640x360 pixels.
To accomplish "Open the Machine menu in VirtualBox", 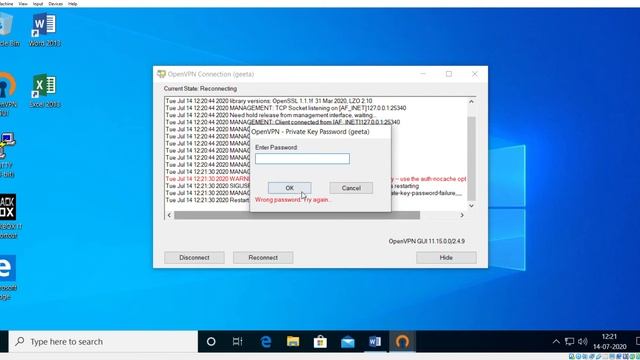I will click(7, 4).
